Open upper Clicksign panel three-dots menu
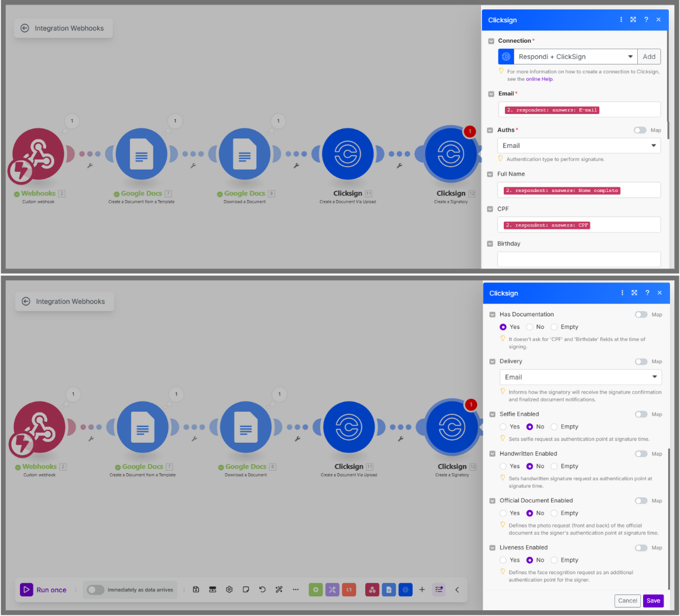Viewport: 680px width, 616px height. point(621,19)
